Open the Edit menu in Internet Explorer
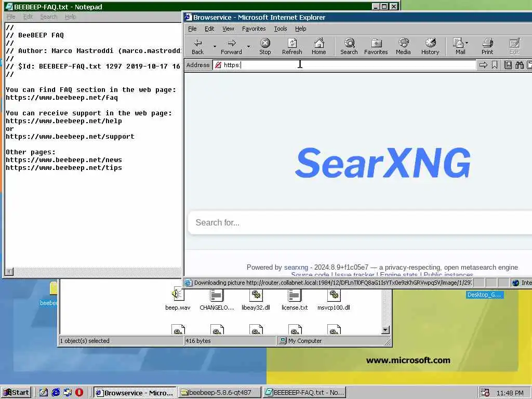The height and width of the screenshot is (399, 532). pyautogui.click(x=209, y=29)
